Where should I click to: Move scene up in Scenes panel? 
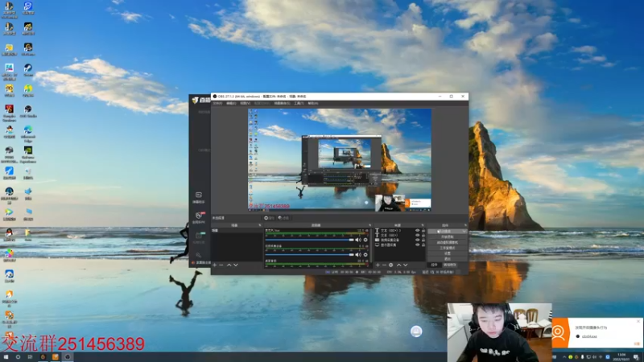(229, 265)
